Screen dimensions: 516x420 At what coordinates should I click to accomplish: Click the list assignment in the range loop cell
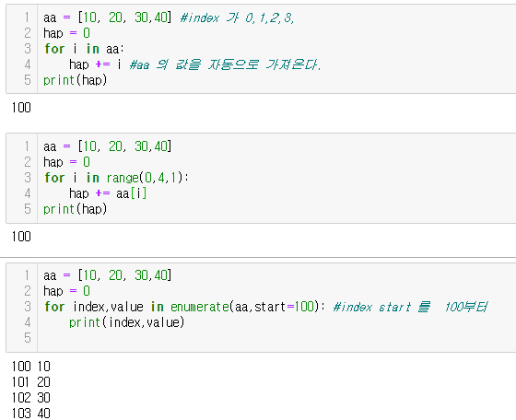[x=108, y=146]
